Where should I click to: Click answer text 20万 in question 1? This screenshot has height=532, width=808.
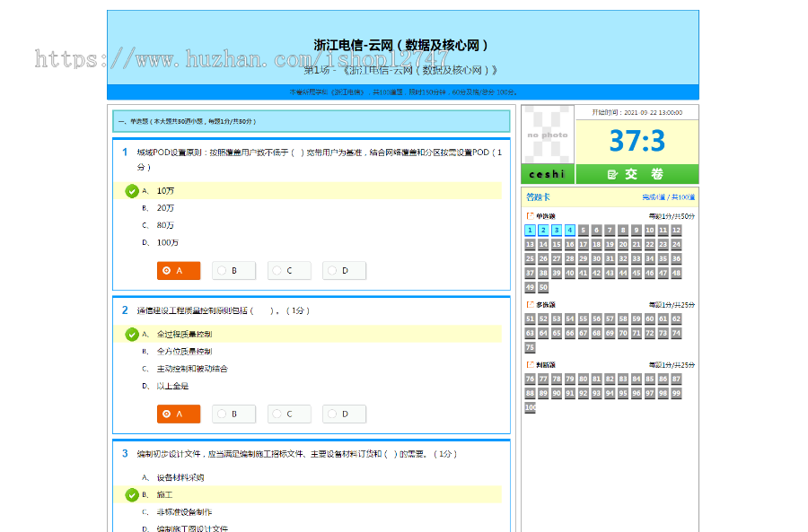tap(165, 208)
